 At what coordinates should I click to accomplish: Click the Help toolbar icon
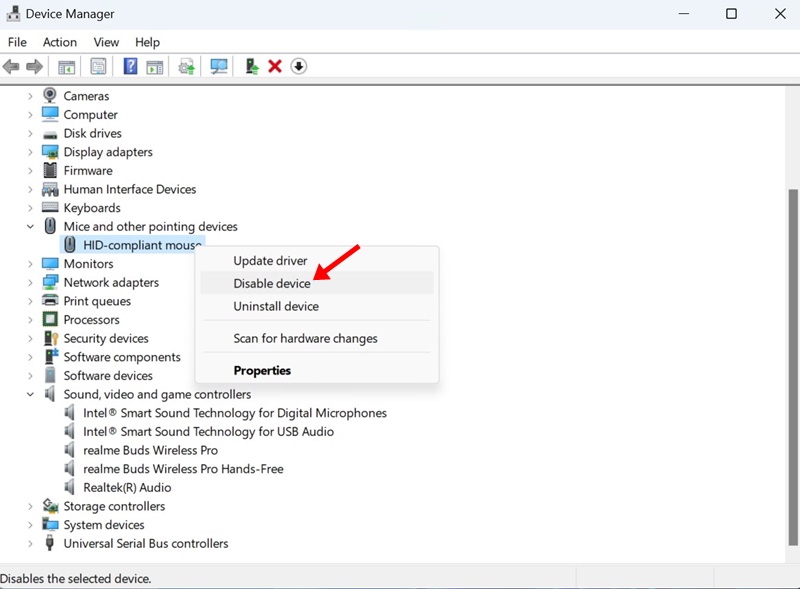pos(130,67)
